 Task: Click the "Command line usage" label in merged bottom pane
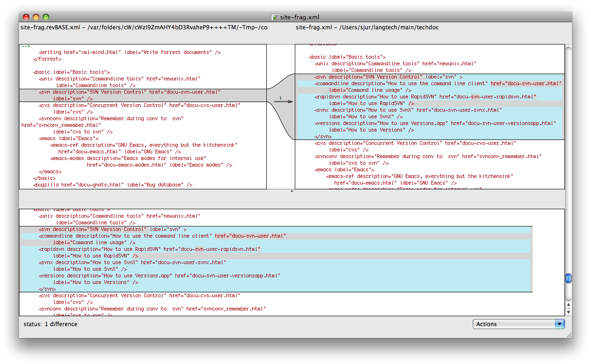pos(94,242)
